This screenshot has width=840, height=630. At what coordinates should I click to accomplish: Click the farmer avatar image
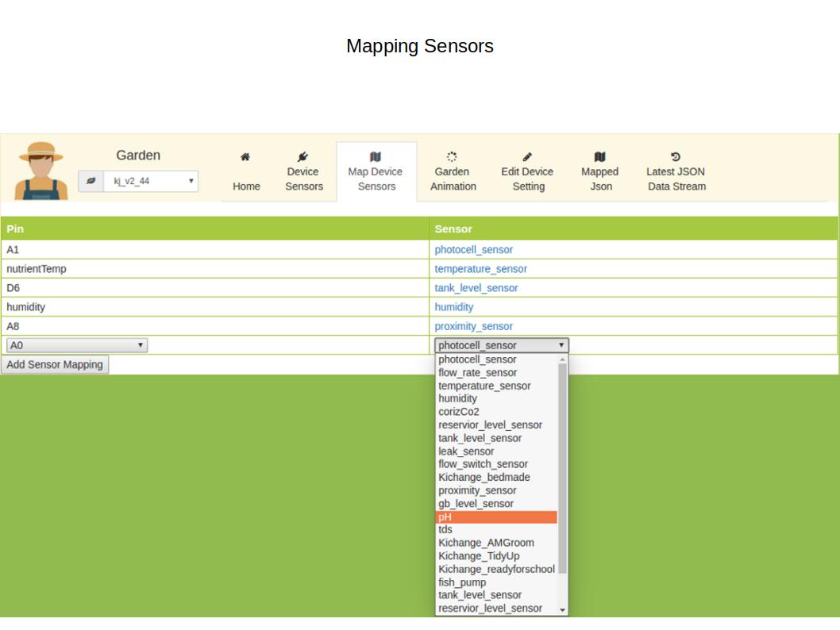tap(41, 170)
